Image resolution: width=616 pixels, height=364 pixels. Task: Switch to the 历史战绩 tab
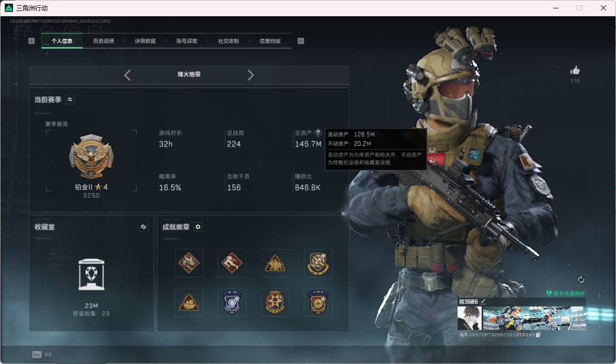pos(104,41)
